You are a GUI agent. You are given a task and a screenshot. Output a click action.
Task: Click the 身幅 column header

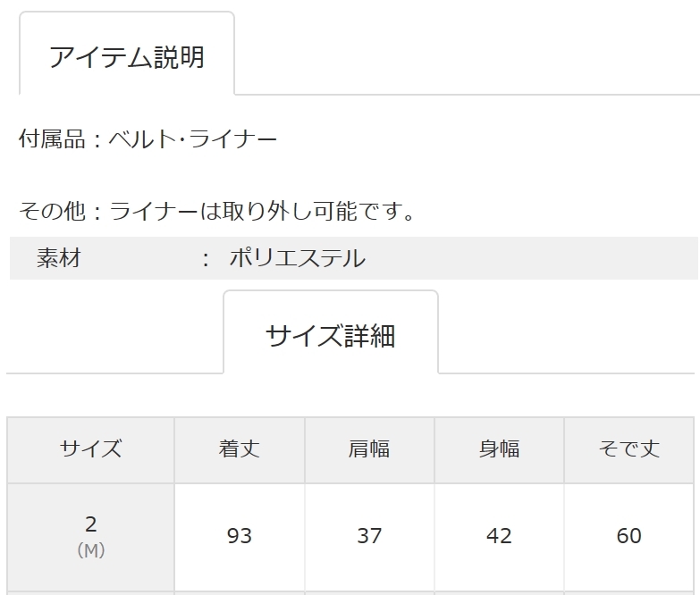pyautogui.click(x=499, y=449)
